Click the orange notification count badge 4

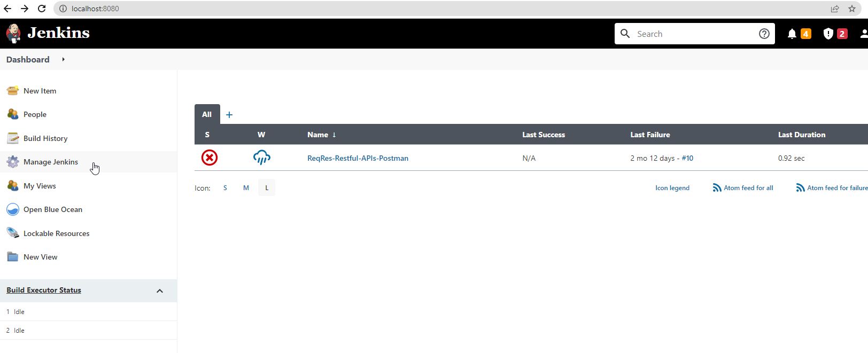805,34
